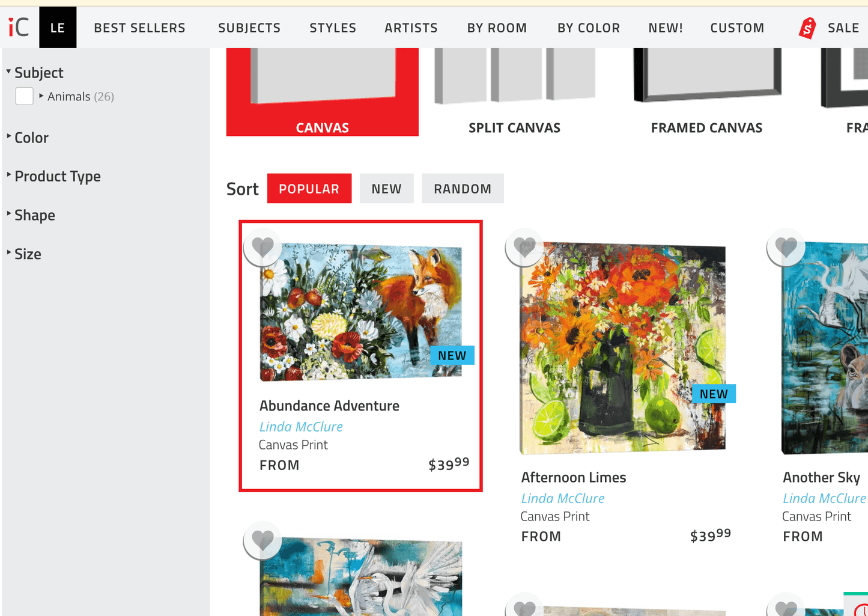Image resolution: width=868 pixels, height=616 pixels.
Task: Open Linda McClure link under Afternoon Limes
Action: click(563, 498)
